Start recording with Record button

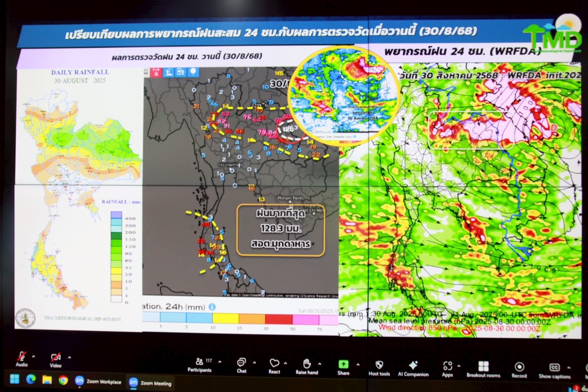[519, 369]
